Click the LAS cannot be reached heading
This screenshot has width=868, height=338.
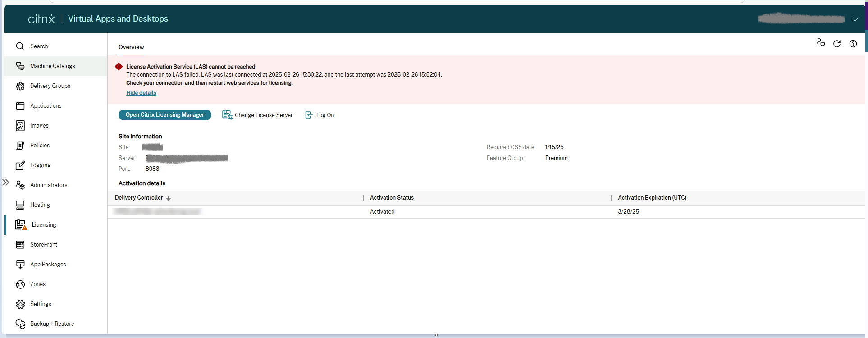click(x=191, y=67)
